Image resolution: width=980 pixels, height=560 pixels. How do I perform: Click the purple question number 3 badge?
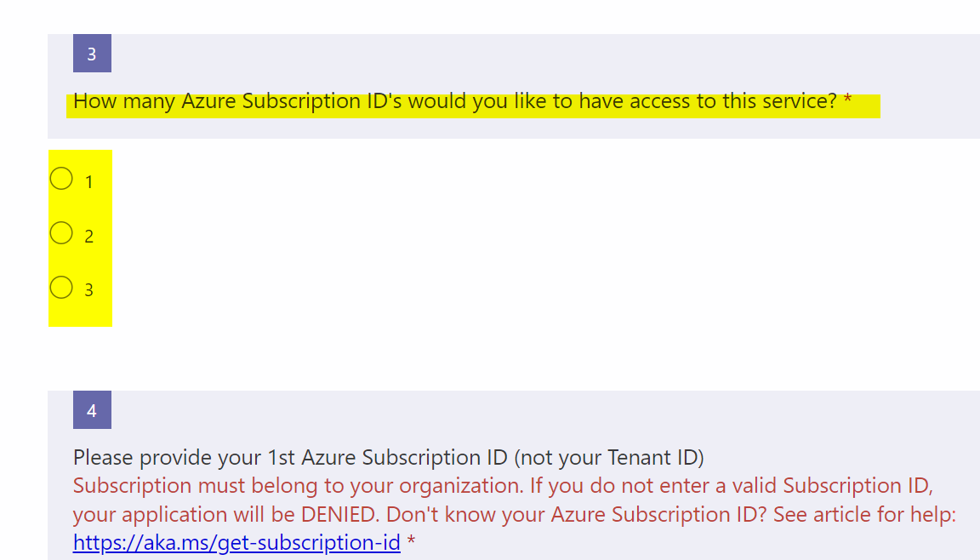pos(92,53)
